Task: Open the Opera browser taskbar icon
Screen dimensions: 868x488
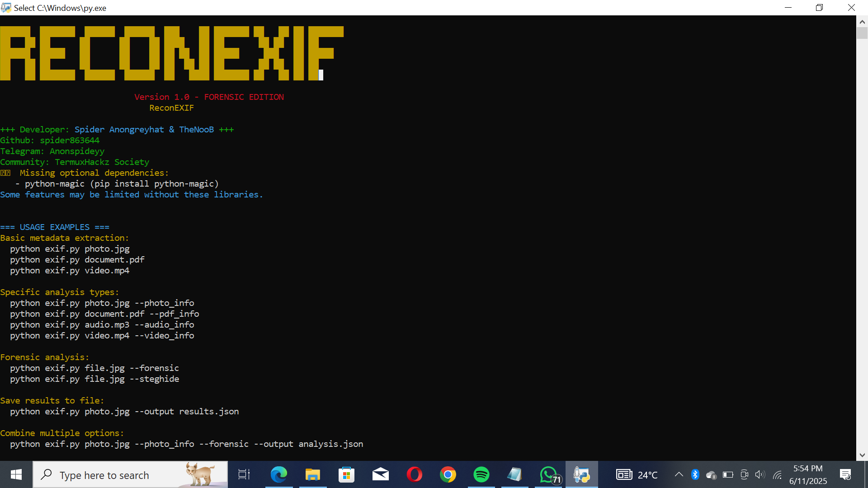Action: [414, 474]
